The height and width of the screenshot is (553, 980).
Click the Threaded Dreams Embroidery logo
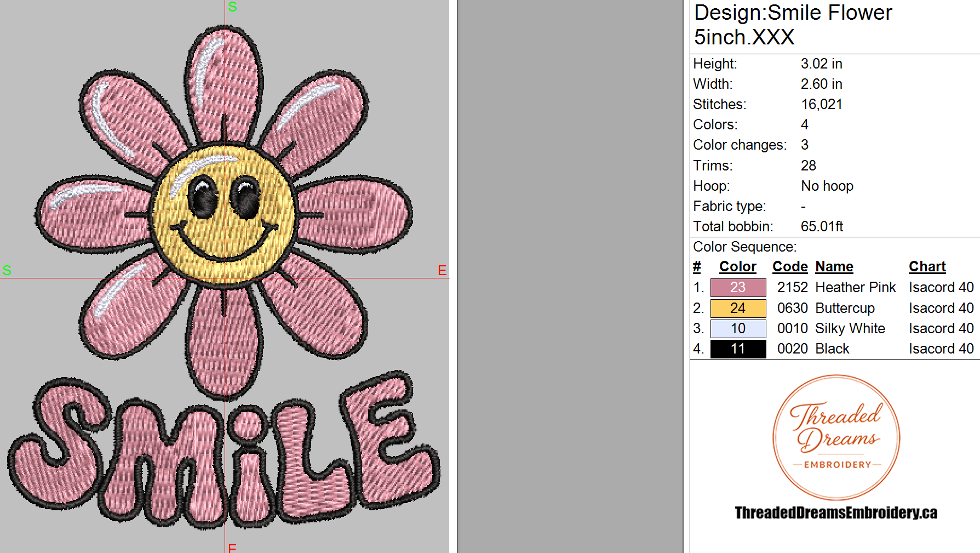tap(836, 437)
